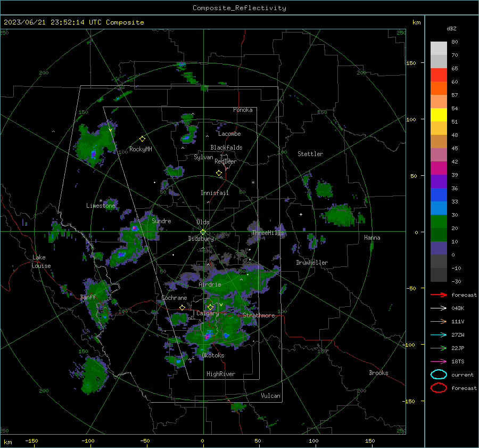Select the Innisfail label
The height and width of the screenshot is (448, 479).
214,193
